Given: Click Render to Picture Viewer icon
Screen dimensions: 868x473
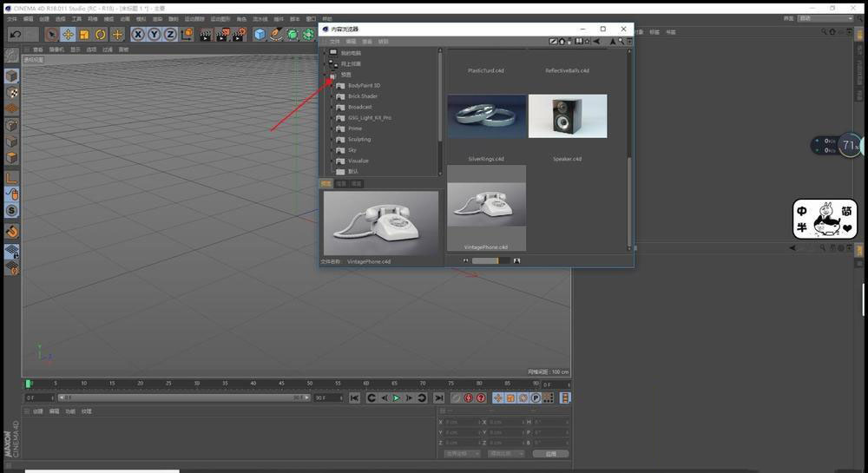Looking at the screenshot, I should click(222, 35).
